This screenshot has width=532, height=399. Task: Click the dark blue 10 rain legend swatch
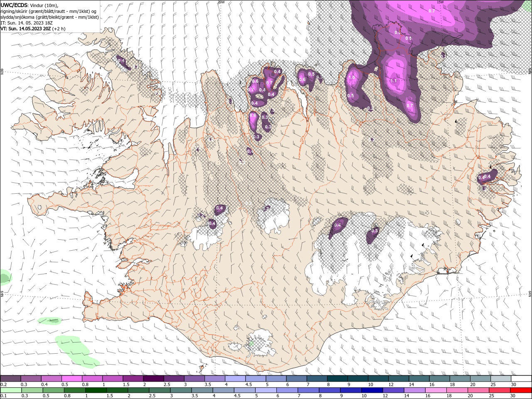click(371, 390)
